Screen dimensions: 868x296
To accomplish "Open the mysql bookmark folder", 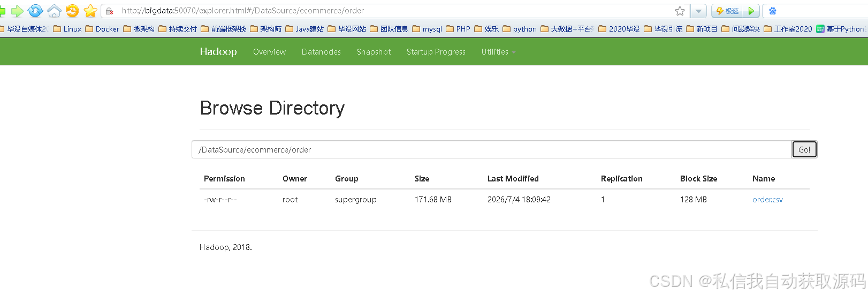I will click(x=427, y=29).
